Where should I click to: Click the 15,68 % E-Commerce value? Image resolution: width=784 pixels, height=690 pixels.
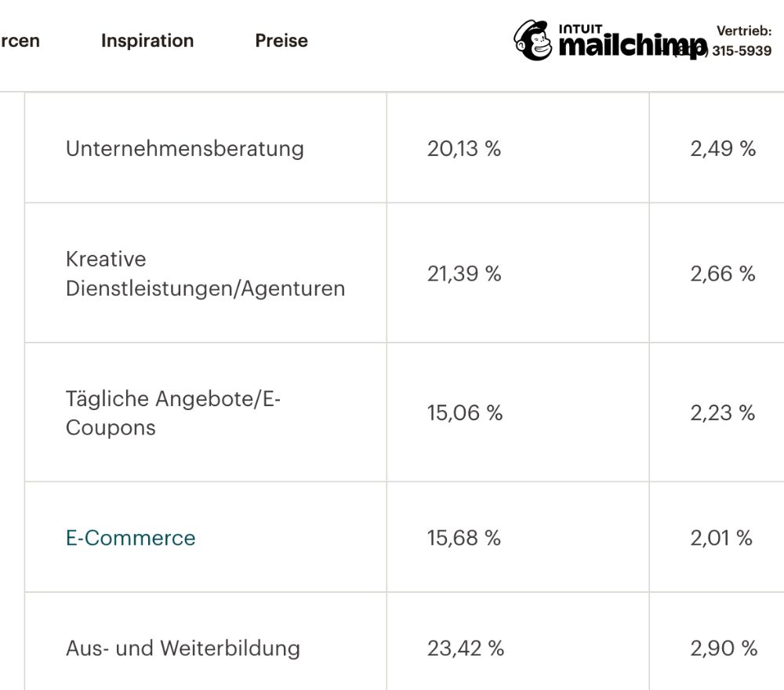click(x=463, y=538)
